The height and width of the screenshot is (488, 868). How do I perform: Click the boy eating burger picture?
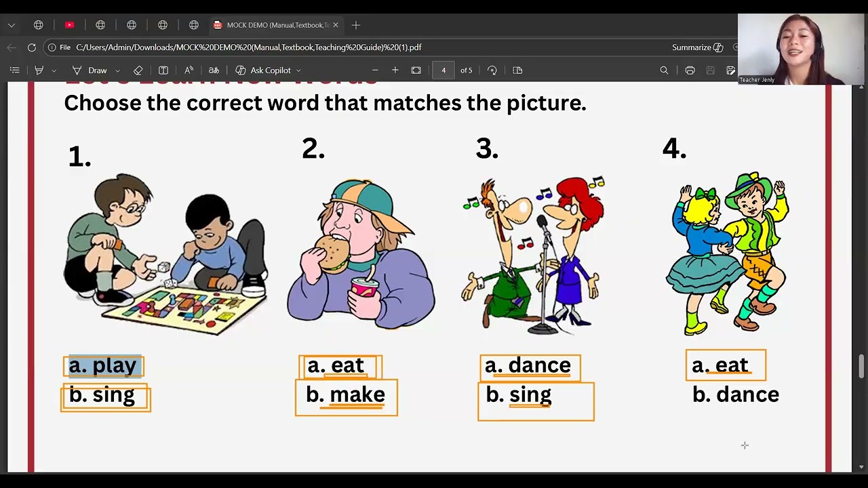[361, 254]
